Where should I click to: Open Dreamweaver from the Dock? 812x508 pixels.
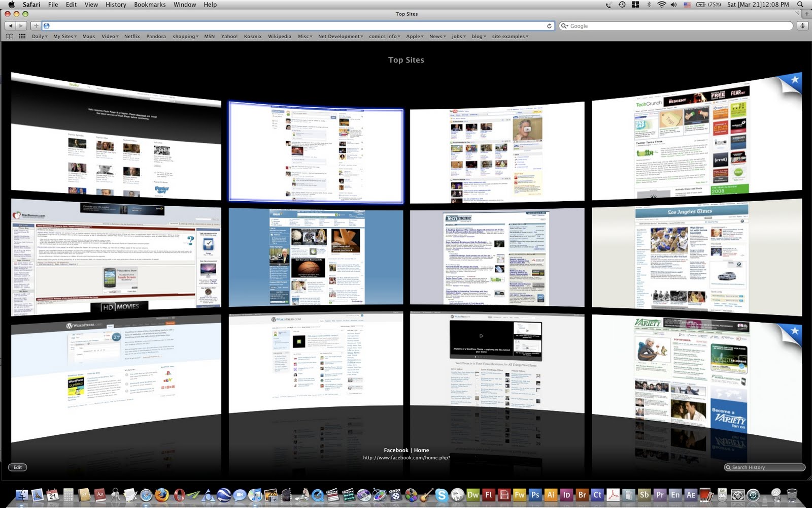pos(473,494)
